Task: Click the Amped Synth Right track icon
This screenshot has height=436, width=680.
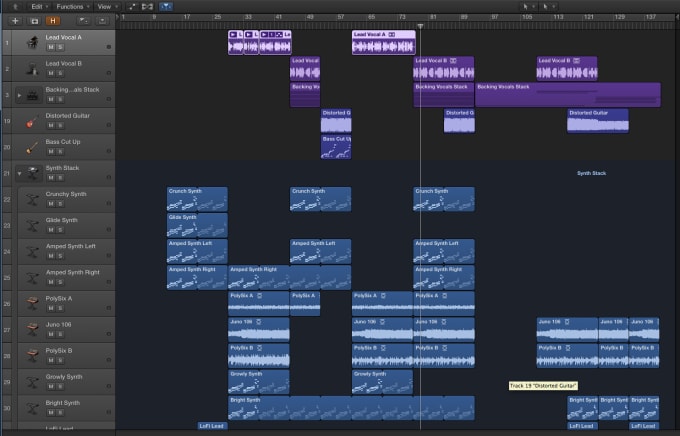Action: (x=32, y=278)
